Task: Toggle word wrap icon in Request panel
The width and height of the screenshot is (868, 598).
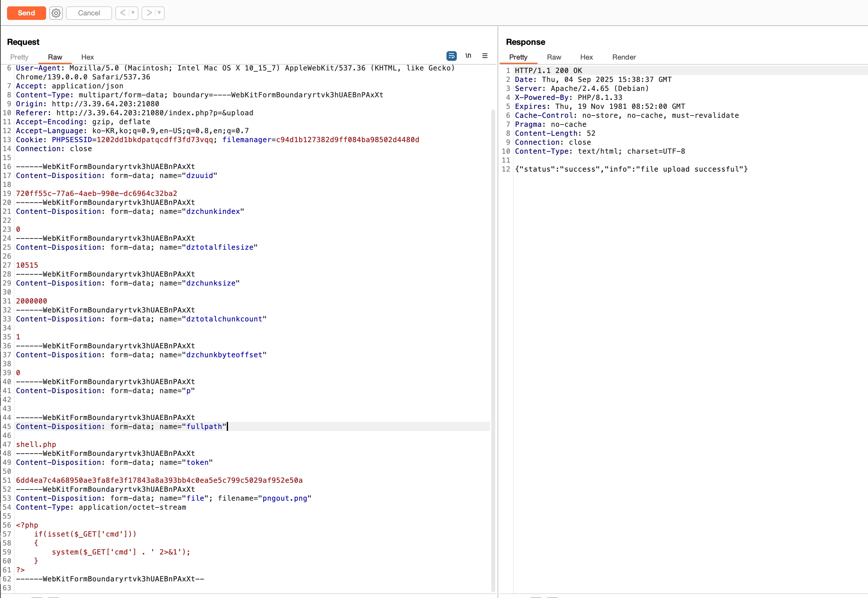Action: [x=451, y=56]
